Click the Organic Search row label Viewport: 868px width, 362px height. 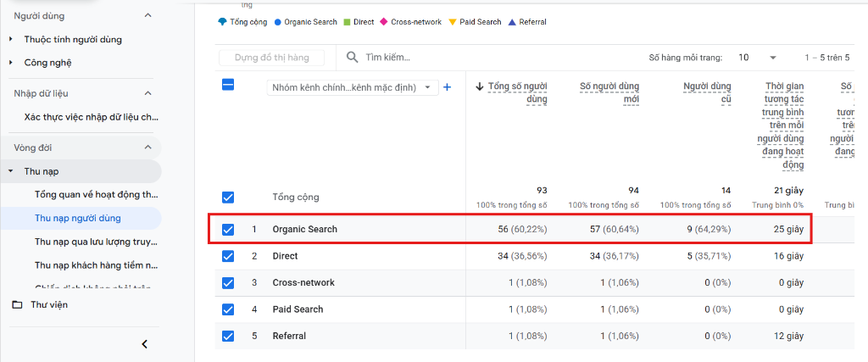tap(304, 229)
